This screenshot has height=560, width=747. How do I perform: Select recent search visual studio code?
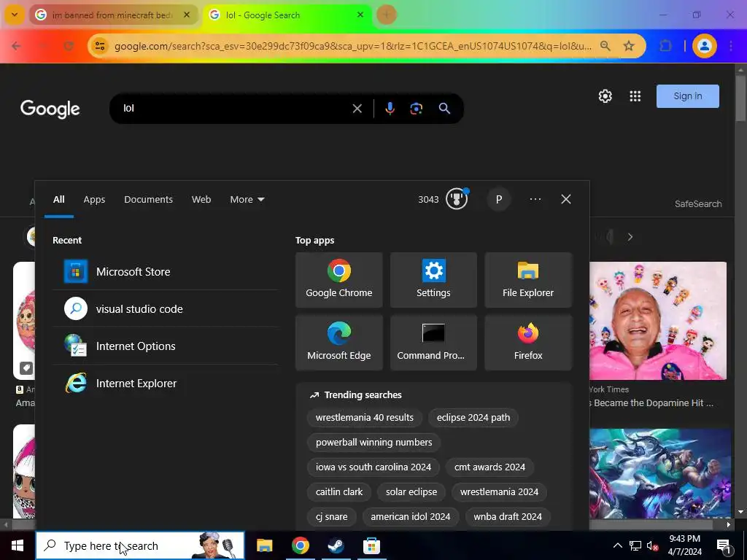[166, 308]
